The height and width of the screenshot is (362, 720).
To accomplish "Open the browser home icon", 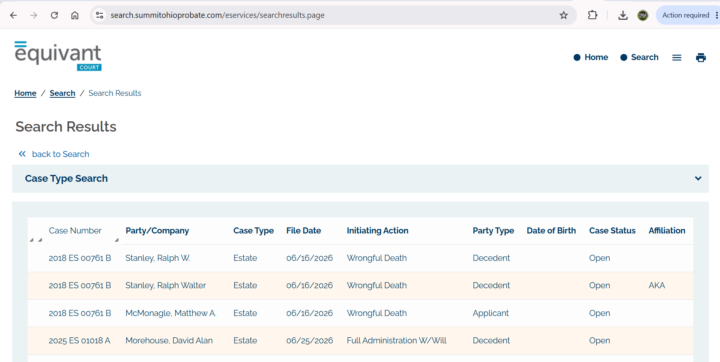I will click(75, 15).
